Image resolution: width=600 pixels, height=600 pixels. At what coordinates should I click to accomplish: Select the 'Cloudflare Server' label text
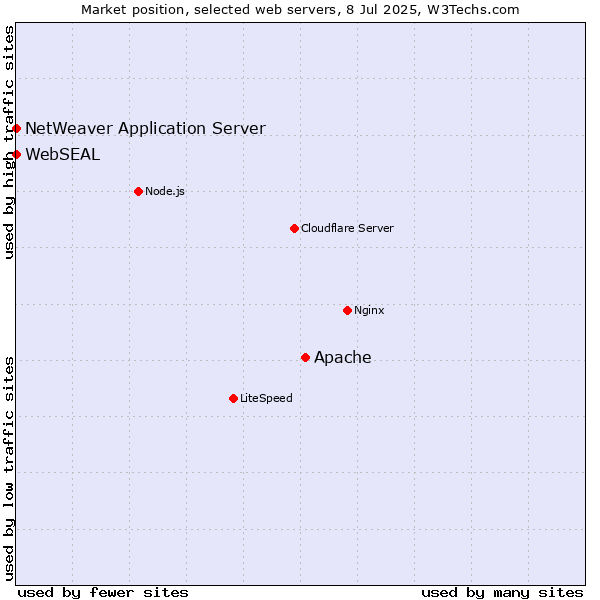[347, 228]
